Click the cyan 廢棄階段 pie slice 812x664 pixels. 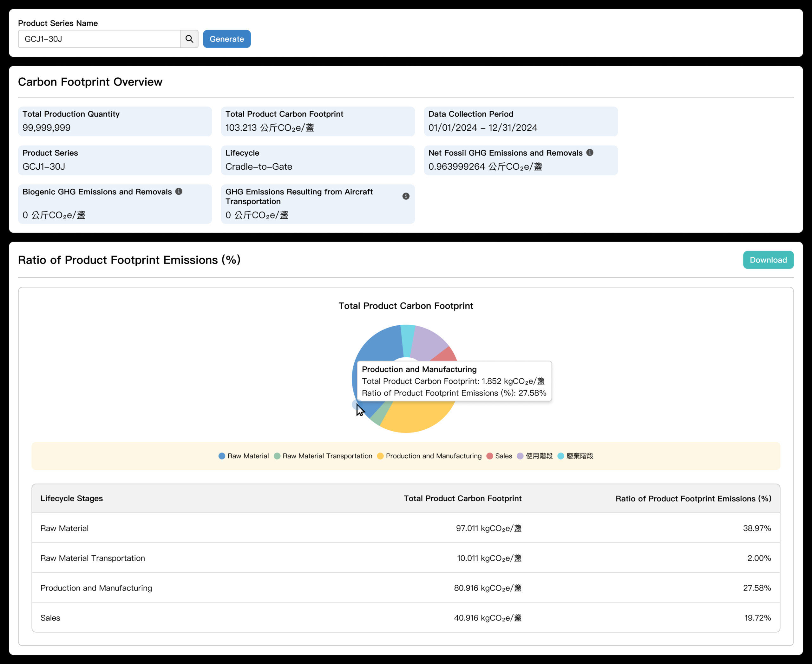(407, 339)
